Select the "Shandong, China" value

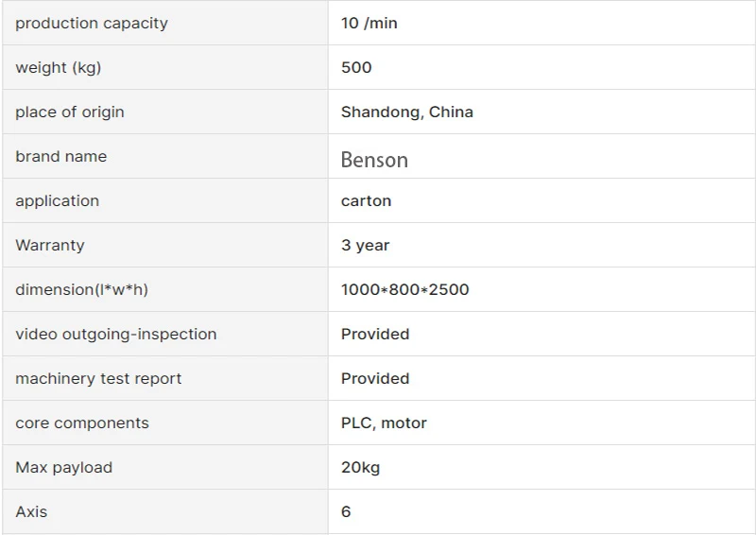coord(407,112)
